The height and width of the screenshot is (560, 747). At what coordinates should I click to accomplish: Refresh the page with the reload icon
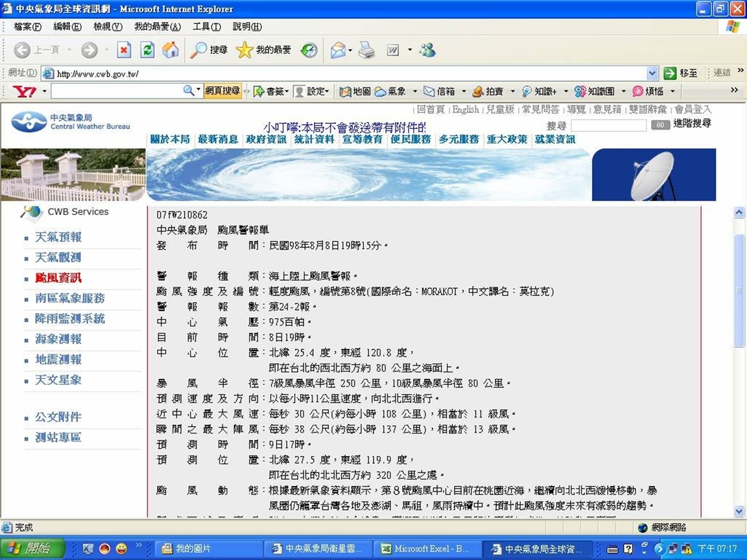[147, 50]
